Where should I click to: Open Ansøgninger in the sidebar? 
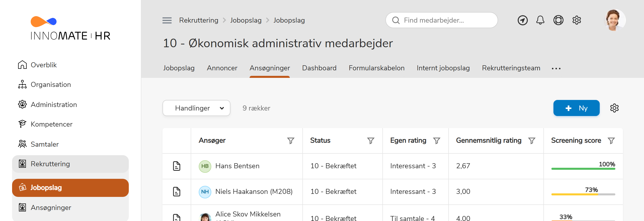pos(70,207)
